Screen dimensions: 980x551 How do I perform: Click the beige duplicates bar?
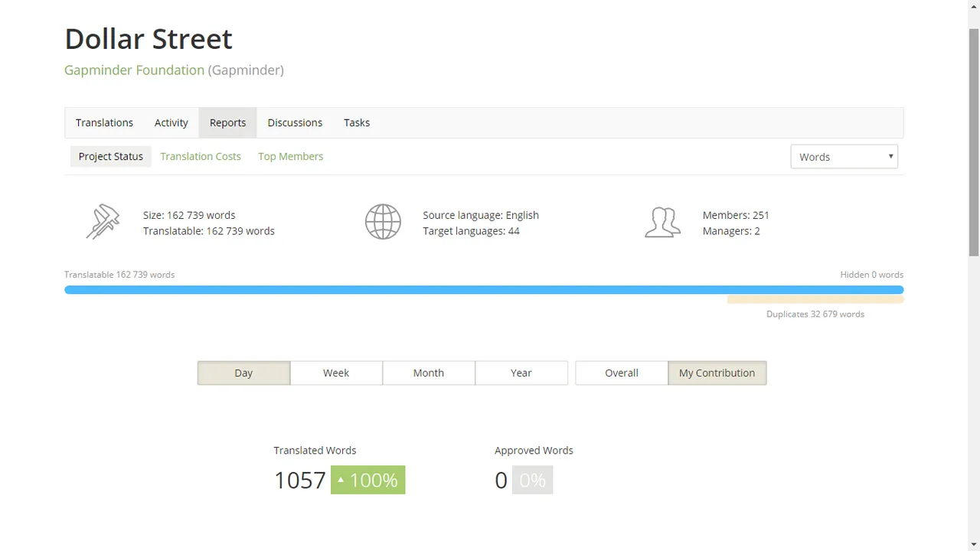pyautogui.click(x=815, y=299)
